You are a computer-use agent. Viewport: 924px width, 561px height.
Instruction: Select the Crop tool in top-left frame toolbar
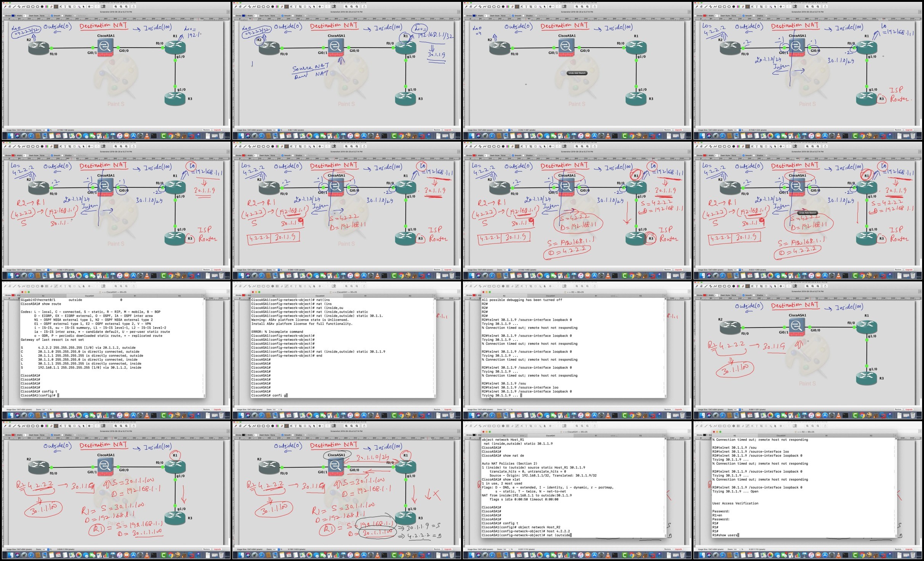(70, 6)
